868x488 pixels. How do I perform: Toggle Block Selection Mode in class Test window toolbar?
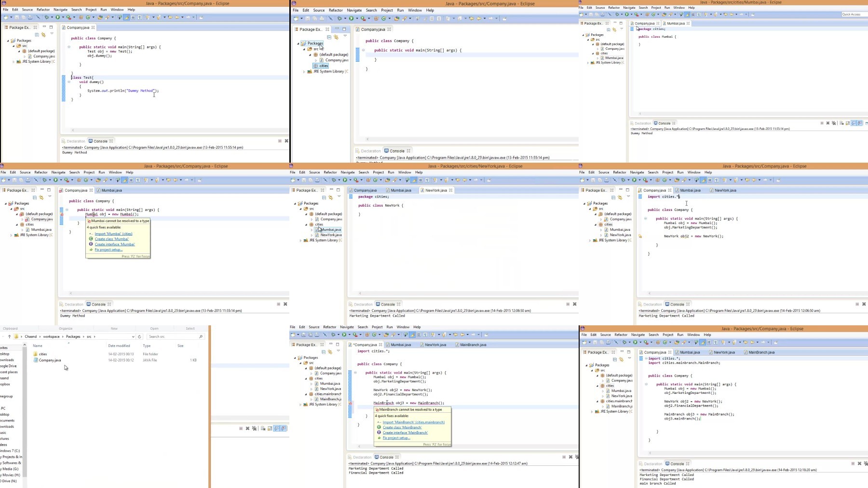point(133,17)
